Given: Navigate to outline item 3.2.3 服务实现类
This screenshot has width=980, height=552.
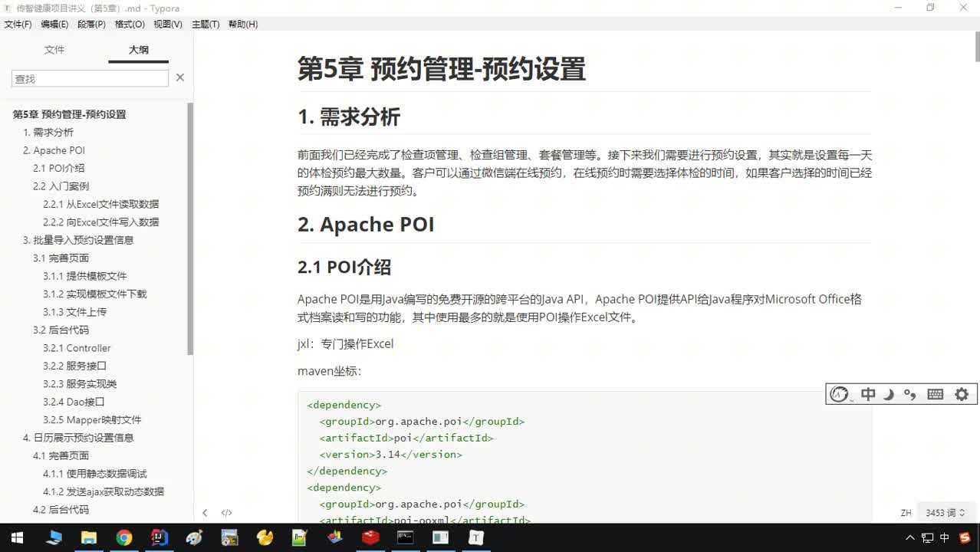Looking at the screenshot, I should tap(81, 384).
